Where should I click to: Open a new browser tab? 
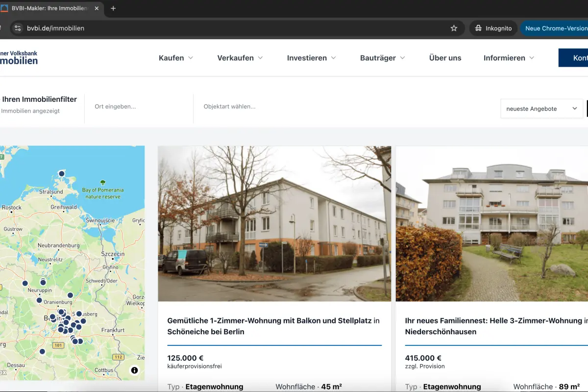click(113, 8)
